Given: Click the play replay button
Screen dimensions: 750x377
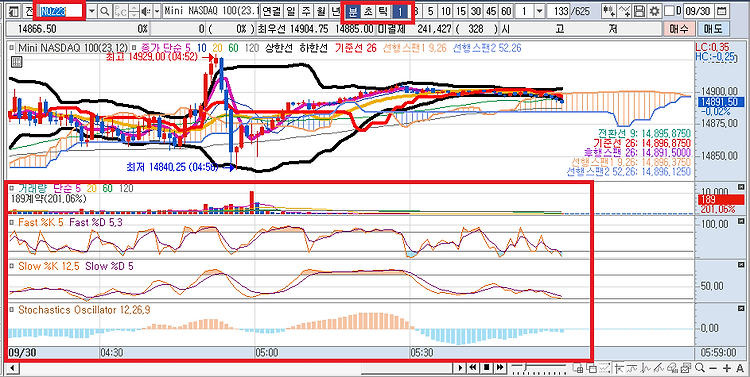Looking at the screenshot, I should click(x=460, y=367).
